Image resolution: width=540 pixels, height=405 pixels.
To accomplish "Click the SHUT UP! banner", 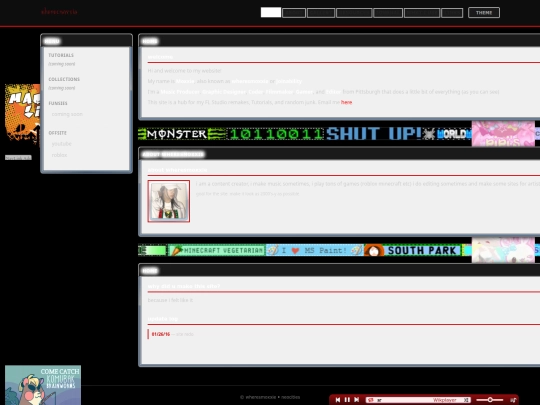I will (374, 134).
